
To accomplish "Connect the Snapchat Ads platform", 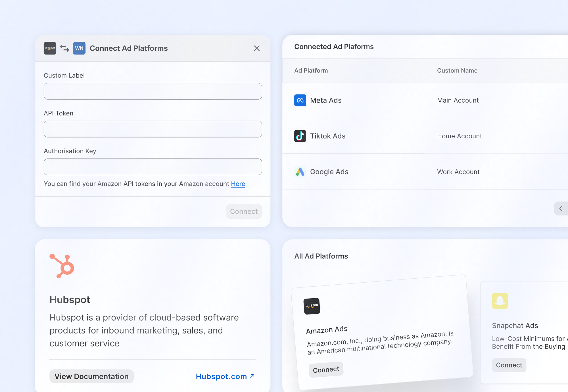I will 509,365.
